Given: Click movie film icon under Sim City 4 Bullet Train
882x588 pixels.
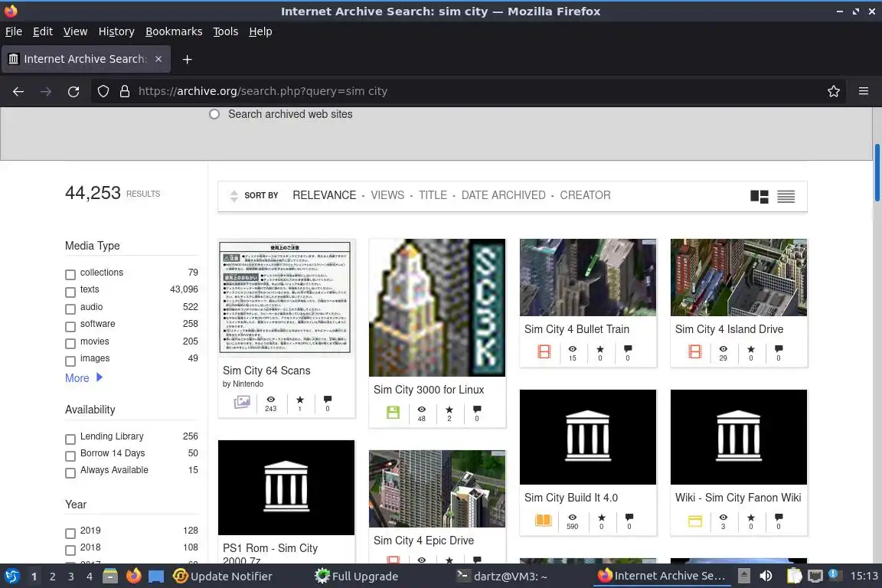Looking at the screenshot, I should (x=544, y=351).
